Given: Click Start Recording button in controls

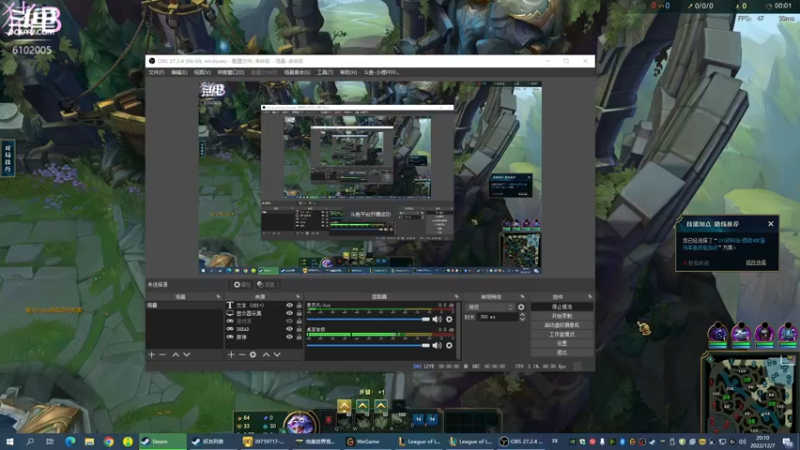Looking at the screenshot, I should point(562,316).
